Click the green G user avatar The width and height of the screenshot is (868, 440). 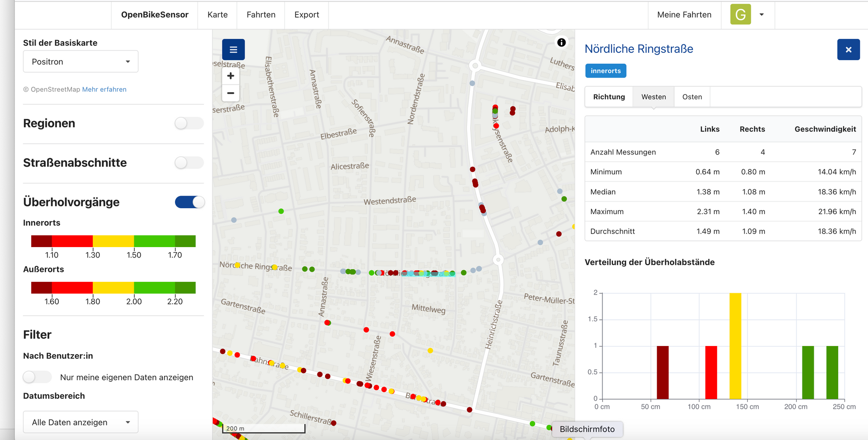click(x=740, y=14)
